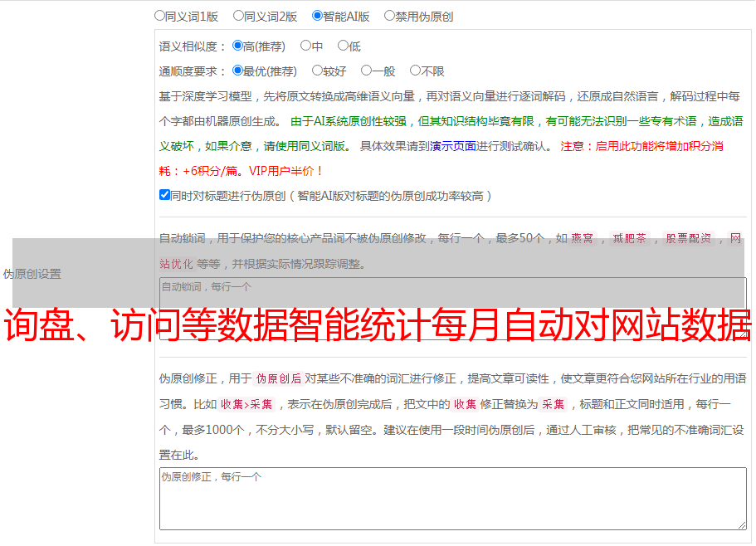Click the red 注意 points-cost warning text
This screenshot has height=546, width=756.
coord(441,158)
